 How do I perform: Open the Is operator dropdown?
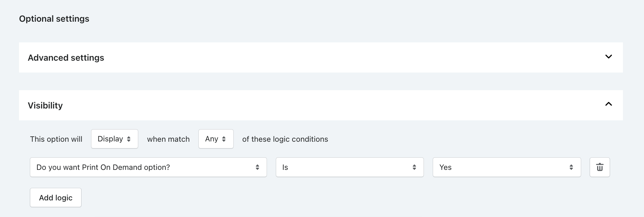coord(350,167)
